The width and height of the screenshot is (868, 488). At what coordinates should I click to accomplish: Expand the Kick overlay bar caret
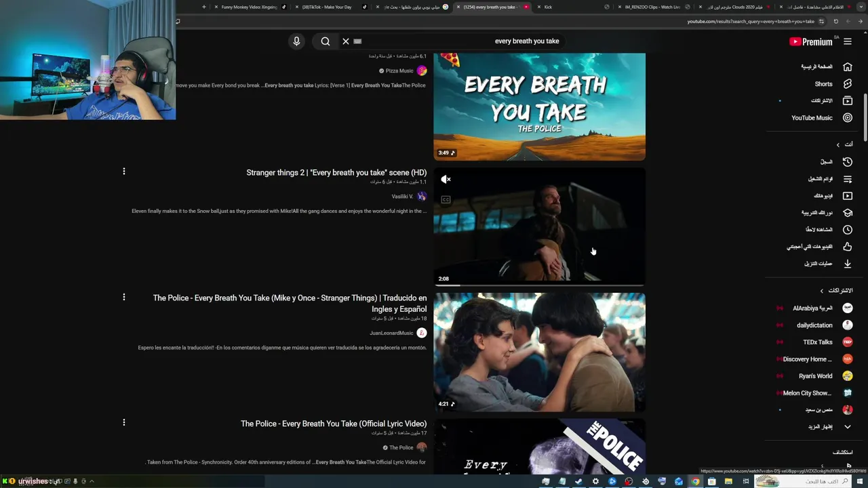pyautogui.click(x=92, y=481)
